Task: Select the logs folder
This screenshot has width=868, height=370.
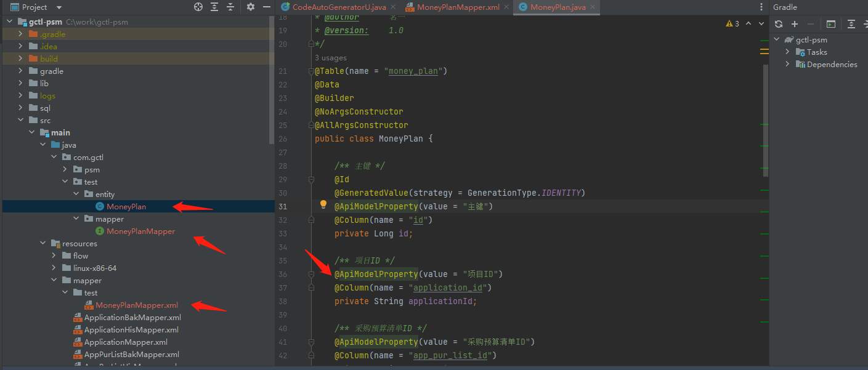Action: tap(47, 96)
